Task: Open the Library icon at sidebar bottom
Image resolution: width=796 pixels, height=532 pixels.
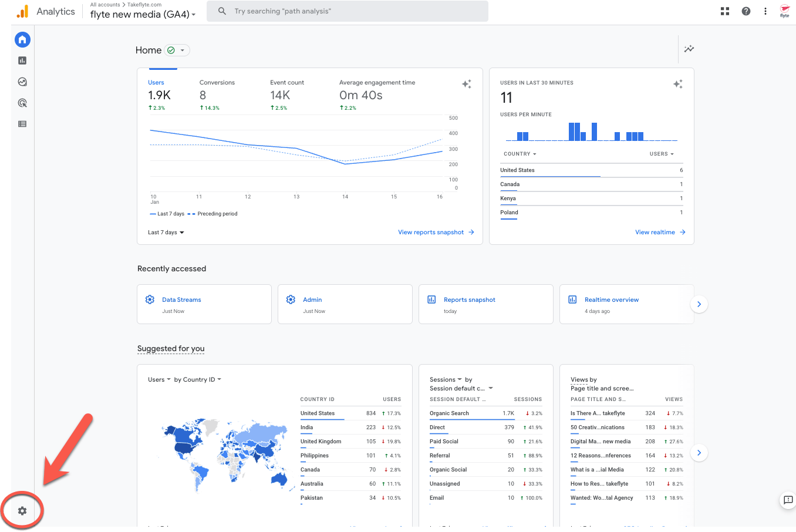Action: [x=22, y=124]
